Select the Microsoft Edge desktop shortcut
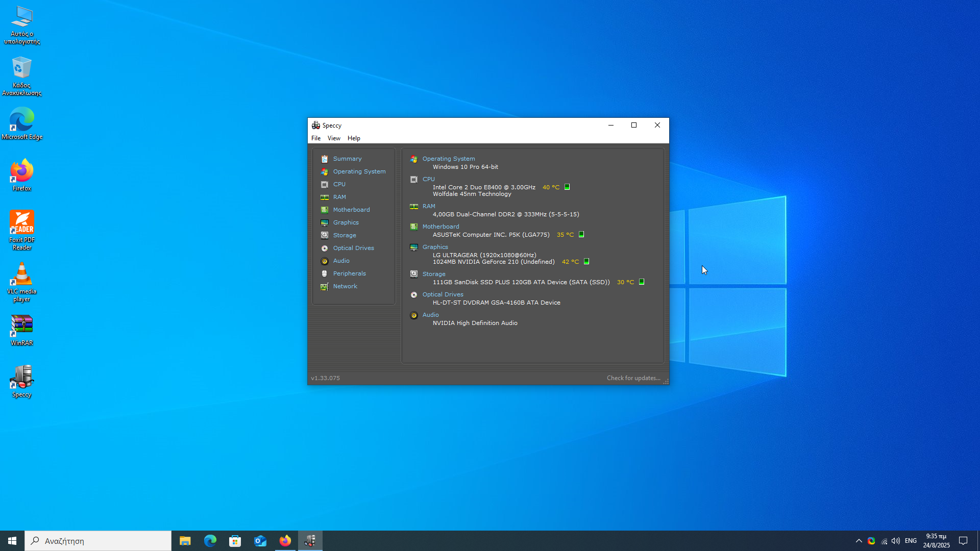Viewport: 980px width, 551px height. pyautogui.click(x=22, y=123)
